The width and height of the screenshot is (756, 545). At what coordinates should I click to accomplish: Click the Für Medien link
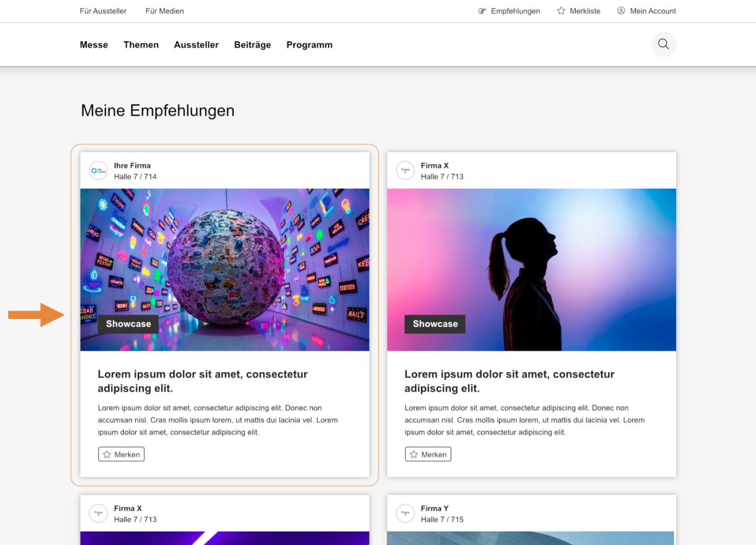[164, 11]
